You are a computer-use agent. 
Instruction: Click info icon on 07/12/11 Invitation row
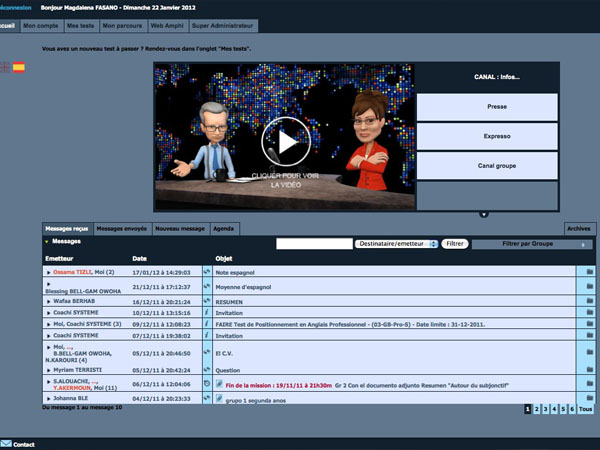point(207,335)
